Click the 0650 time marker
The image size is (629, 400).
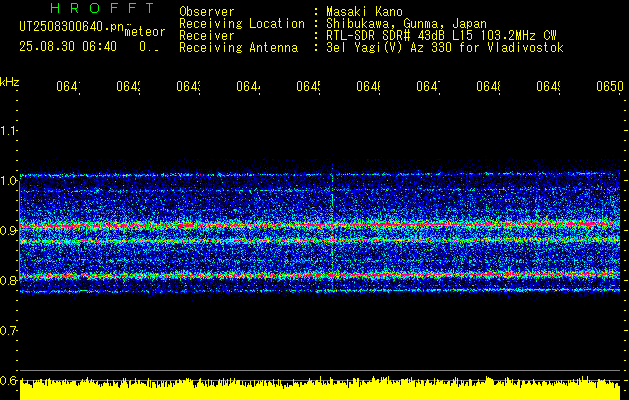[x=610, y=87]
